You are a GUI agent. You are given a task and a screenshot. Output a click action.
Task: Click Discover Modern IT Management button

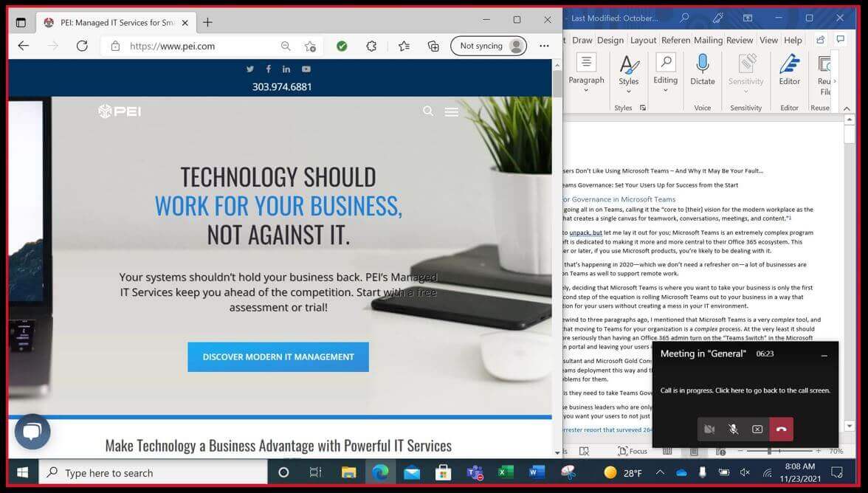tap(278, 357)
